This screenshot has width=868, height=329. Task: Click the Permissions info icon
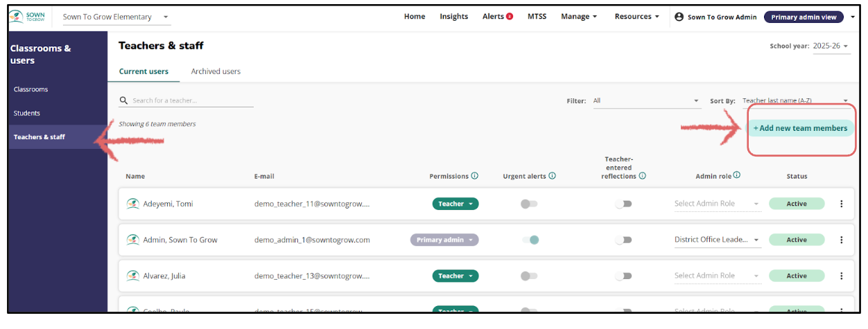(475, 176)
